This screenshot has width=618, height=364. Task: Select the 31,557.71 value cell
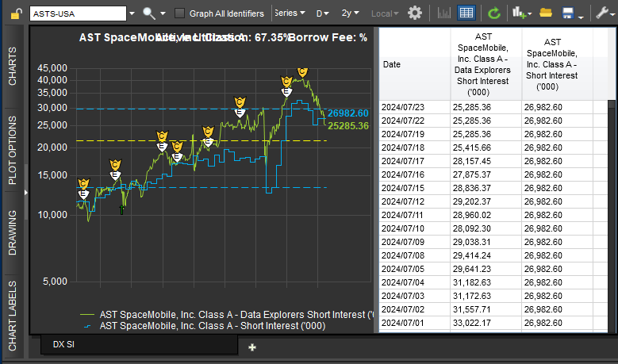click(x=486, y=309)
